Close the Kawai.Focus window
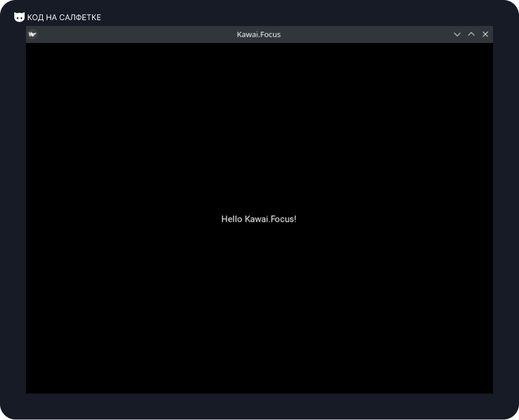Screen dimensions: 519x420 (x=485, y=34)
